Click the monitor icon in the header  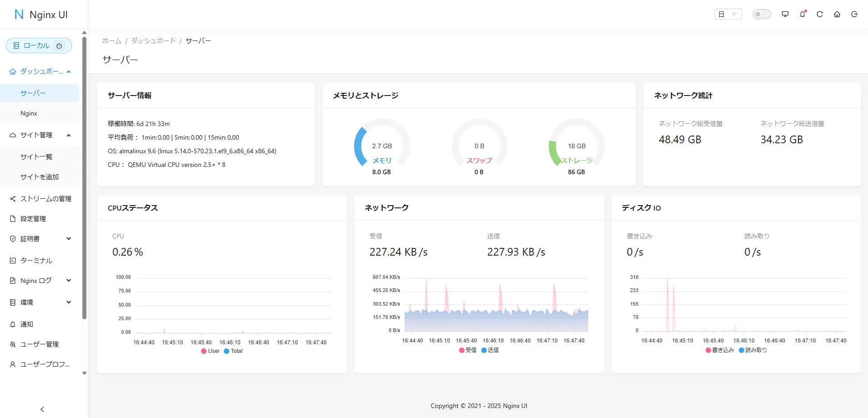[785, 14]
